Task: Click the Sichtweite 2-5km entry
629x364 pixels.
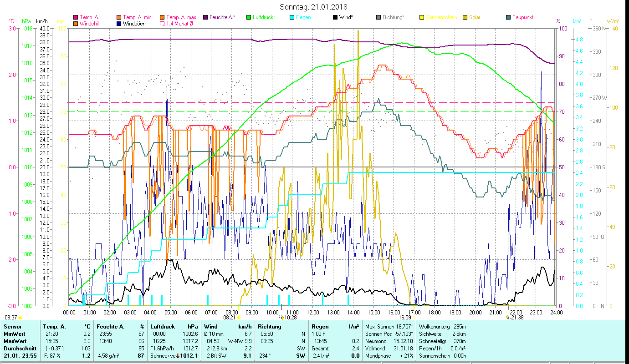Action: point(441,334)
